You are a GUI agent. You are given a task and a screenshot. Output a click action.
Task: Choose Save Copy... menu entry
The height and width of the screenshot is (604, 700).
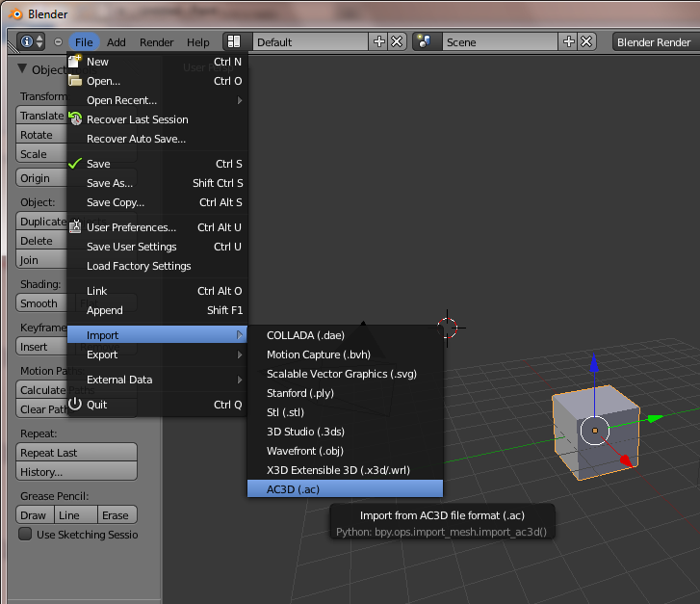coord(157,202)
